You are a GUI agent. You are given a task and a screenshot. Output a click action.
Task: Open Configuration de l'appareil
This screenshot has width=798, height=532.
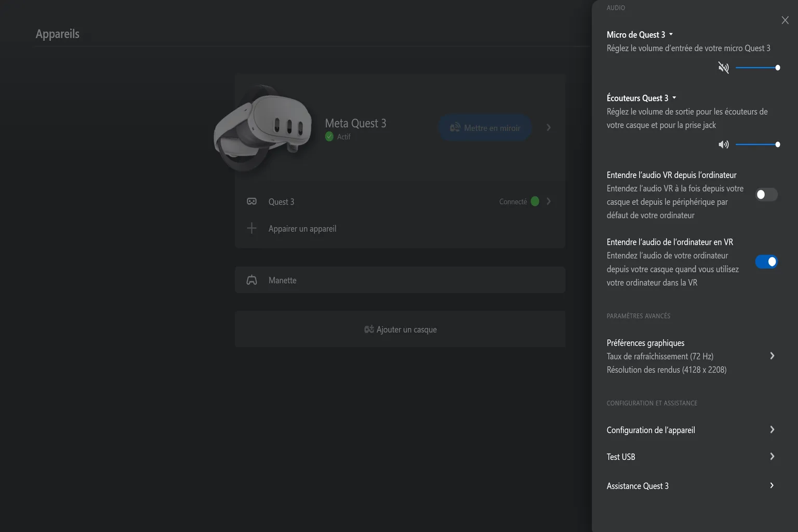[690, 430]
